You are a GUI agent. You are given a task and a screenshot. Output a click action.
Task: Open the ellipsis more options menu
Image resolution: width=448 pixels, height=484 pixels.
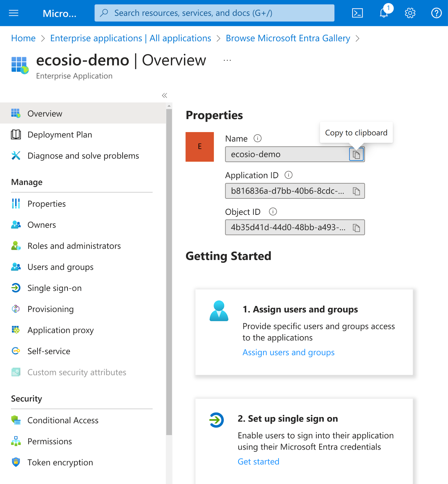[227, 60]
